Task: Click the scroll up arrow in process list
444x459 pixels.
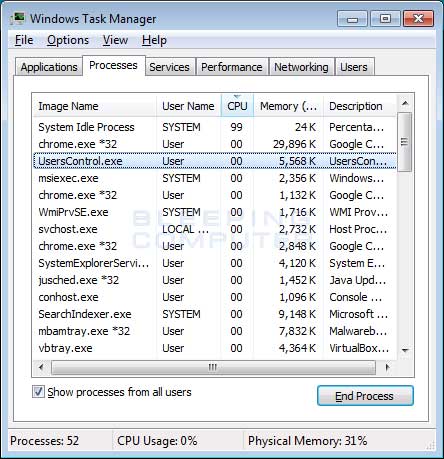Action: (405, 103)
